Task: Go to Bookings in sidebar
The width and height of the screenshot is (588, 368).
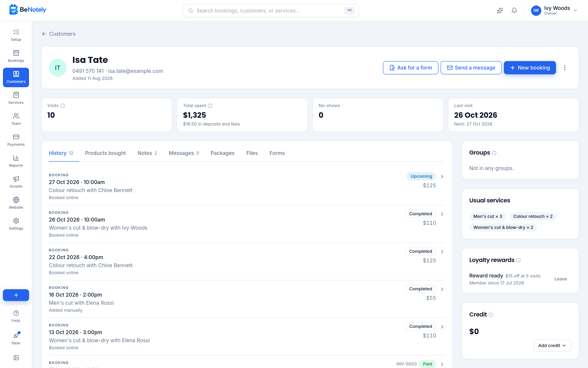Action: (x=16, y=56)
